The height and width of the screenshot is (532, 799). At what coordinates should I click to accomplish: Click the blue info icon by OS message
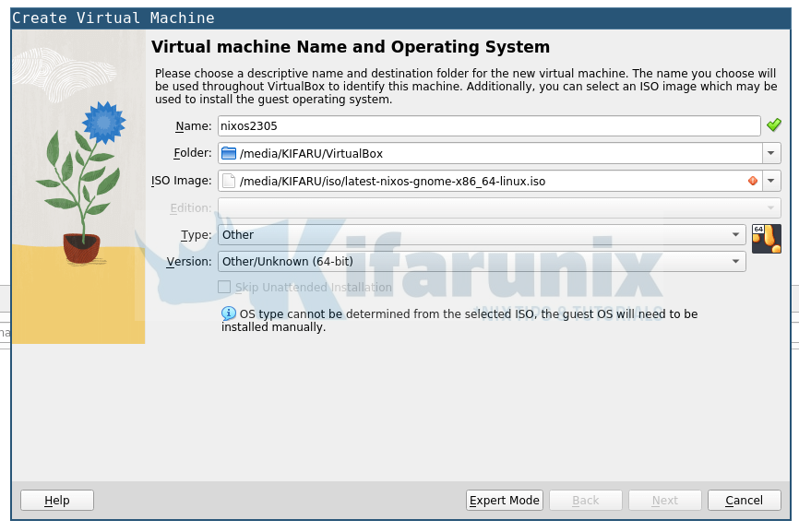[x=228, y=313]
